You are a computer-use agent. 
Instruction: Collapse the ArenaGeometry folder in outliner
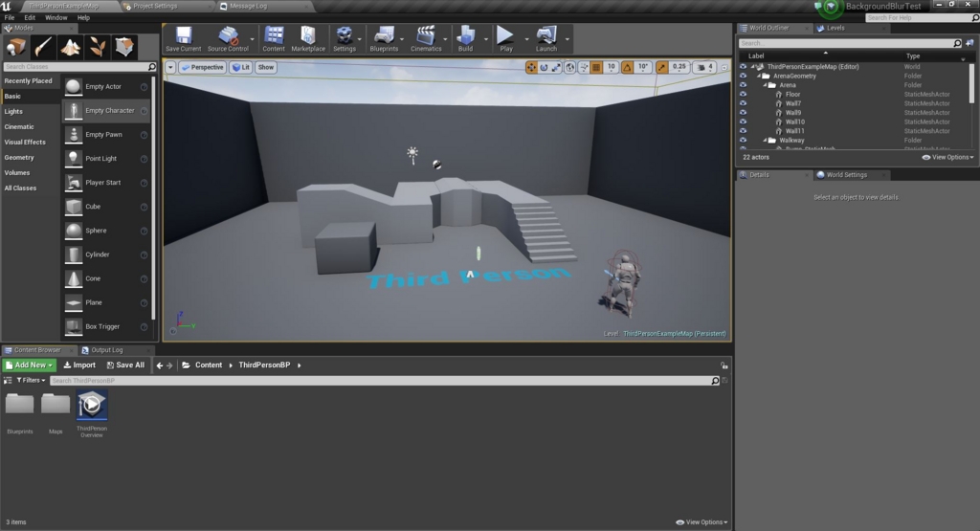pyautogui.click(x=759, y=76)
